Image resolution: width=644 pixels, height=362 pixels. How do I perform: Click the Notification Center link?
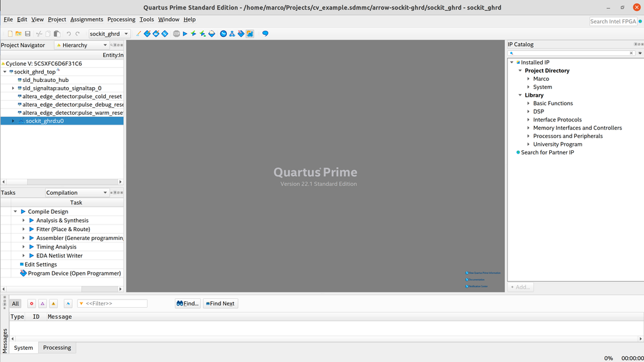click(476, 286)
